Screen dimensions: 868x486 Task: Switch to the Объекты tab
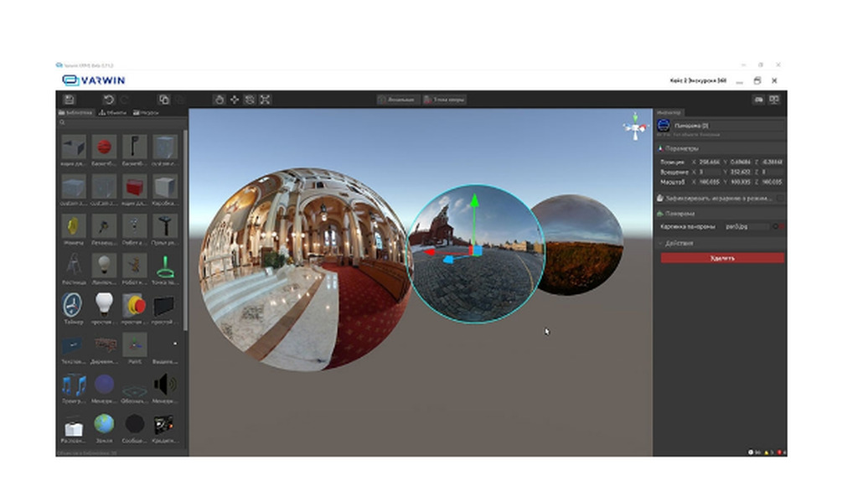tap(113, 112)
